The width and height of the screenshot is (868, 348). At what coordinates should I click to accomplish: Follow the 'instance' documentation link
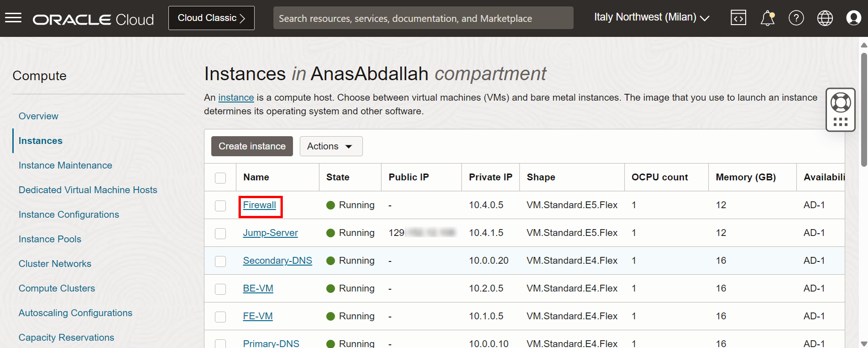coord(236,97)
